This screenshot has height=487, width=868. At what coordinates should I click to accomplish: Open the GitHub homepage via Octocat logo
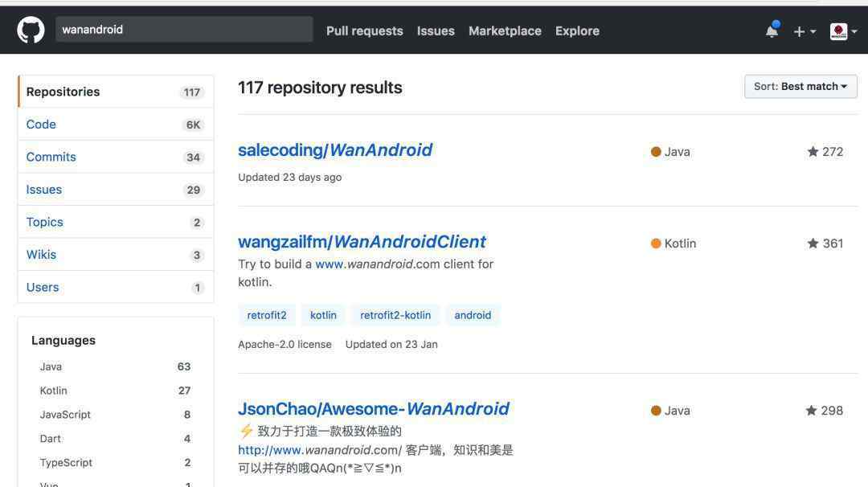[31, 30]
